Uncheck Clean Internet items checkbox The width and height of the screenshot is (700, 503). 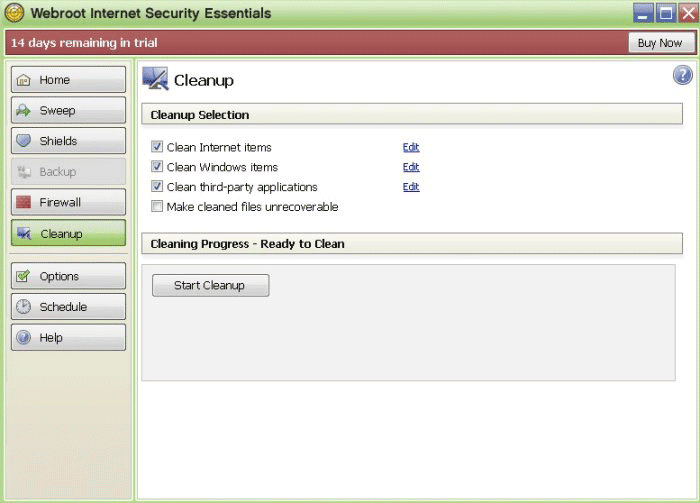click(157, 146)
